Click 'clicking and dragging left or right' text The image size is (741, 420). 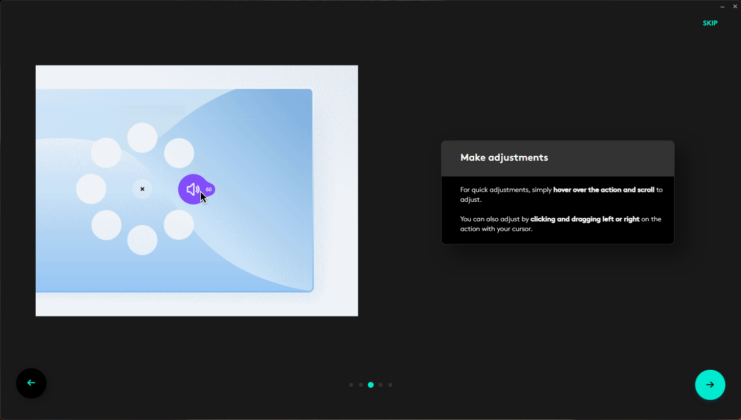pyautogui.click(x=585, y=219)
